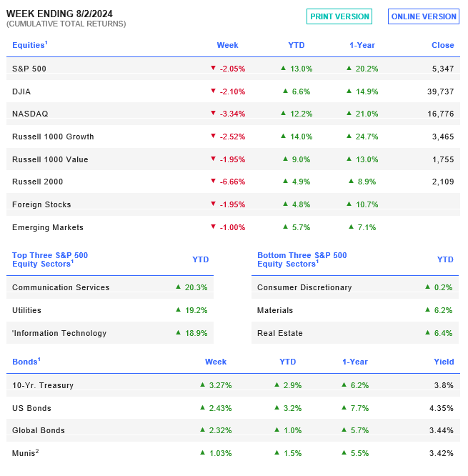Click the red down arrow in DJIA row

pos(214,91)
